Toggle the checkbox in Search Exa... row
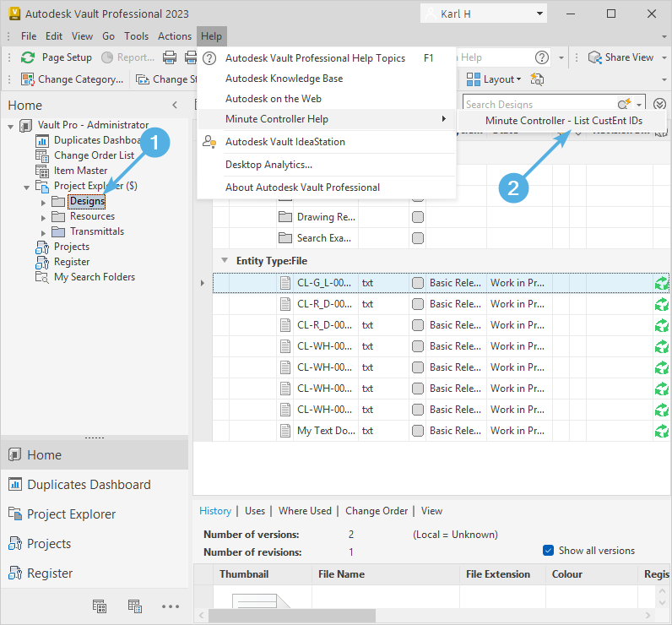This screenshot has width=672, height=625. click(x=417, y=238)
